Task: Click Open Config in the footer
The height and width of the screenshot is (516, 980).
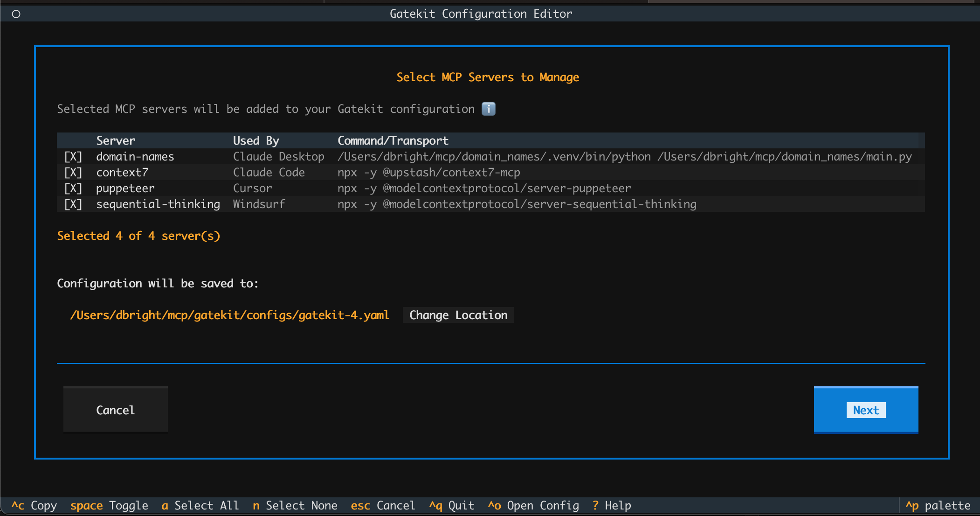Action: coord(533,505)
